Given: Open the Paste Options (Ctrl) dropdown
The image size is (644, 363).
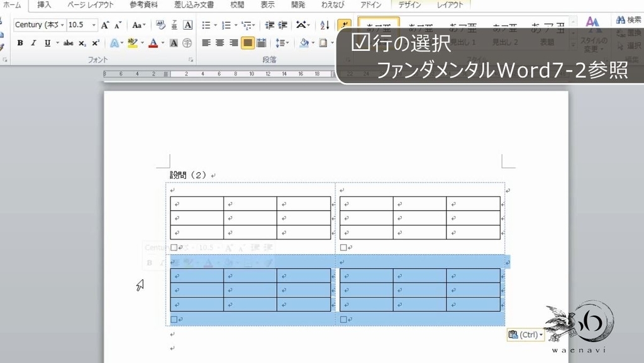Looking at the screenshot, I should (x=526, y=335).
